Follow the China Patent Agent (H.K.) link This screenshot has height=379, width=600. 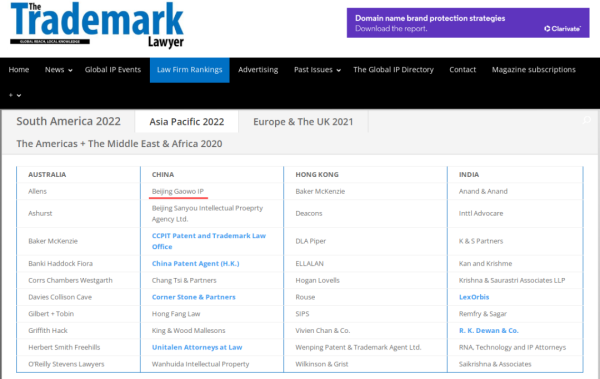pos(196,263)
